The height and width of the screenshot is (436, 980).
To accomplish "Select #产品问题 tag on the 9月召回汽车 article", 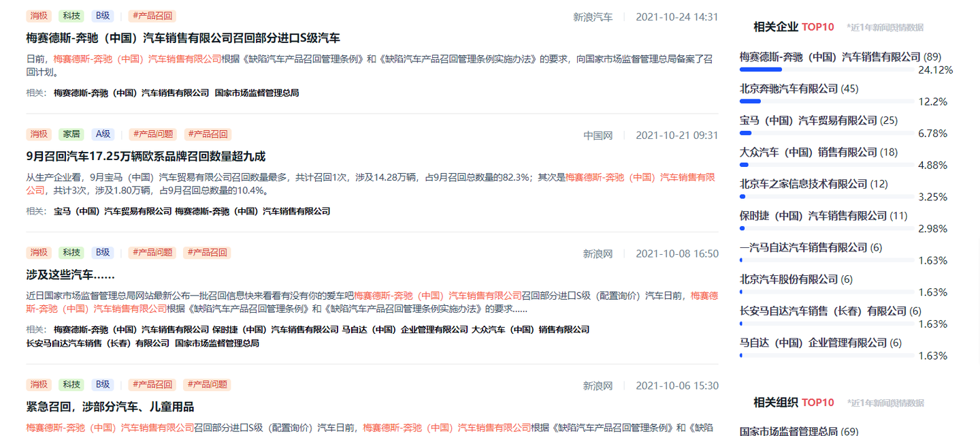I will coord(152,134).
